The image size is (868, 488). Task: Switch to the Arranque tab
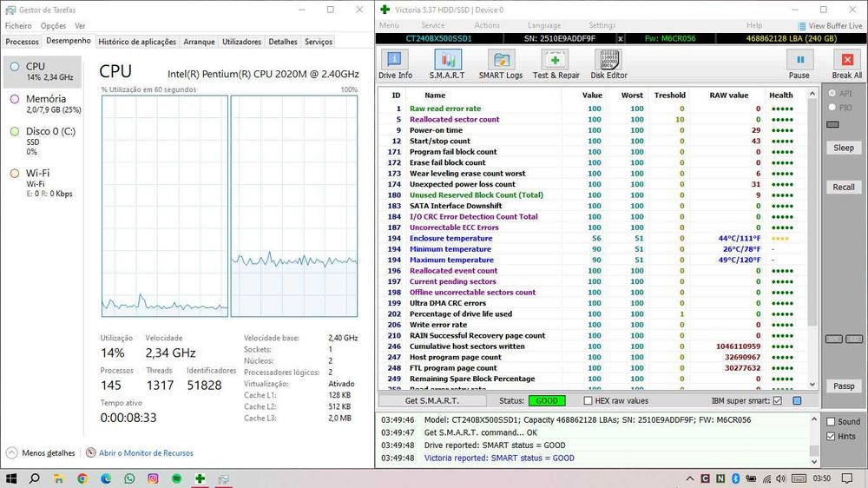point(200,42)
